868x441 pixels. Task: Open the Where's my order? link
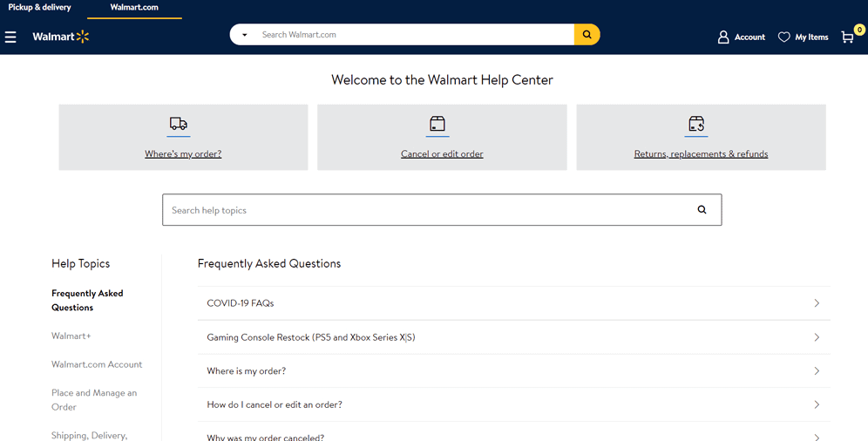183,153
